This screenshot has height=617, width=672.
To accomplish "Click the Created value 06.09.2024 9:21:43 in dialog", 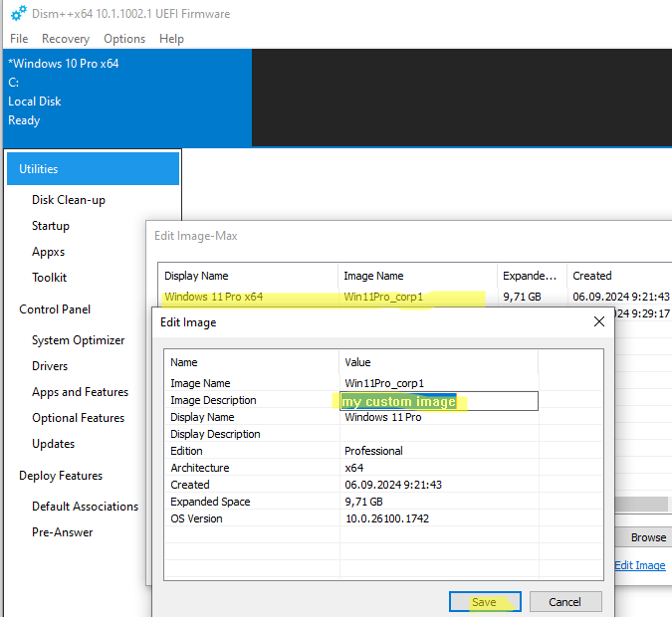I will pos(393,485).
